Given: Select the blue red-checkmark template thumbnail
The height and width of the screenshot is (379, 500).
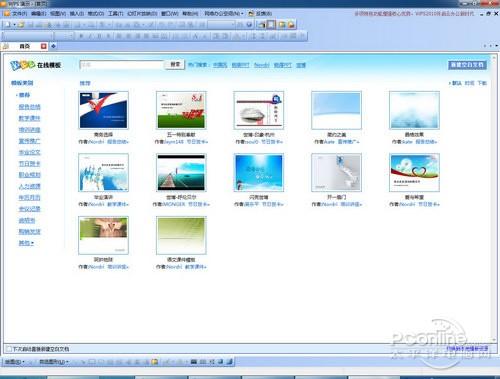Looking at the screenshot, I should [x=103, y=110].
